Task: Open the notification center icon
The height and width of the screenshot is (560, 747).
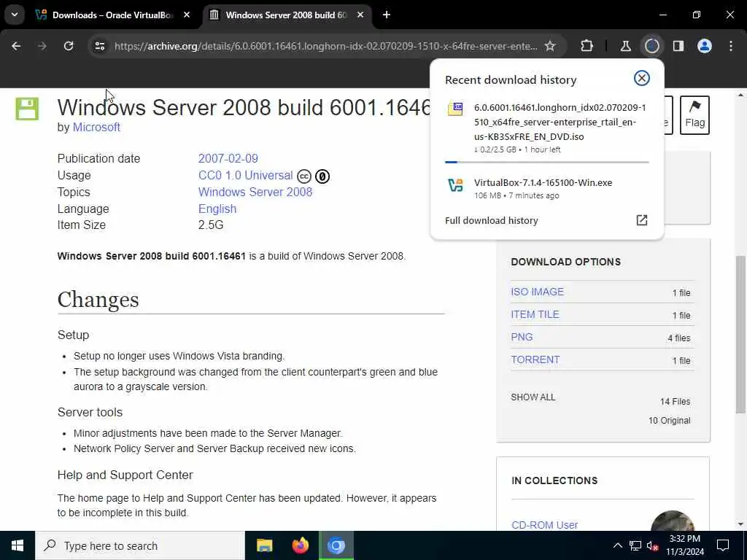Action: [723, 545]
